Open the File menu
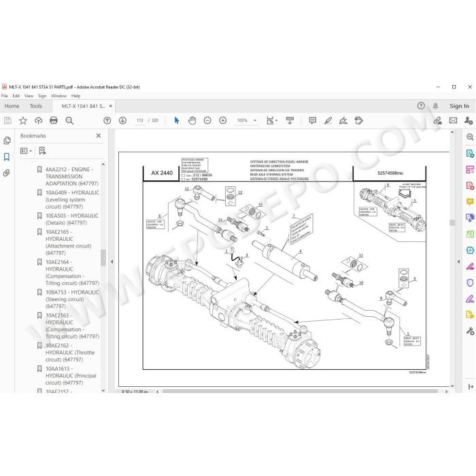Screen dimensions: 476x476 coord(5,96)
